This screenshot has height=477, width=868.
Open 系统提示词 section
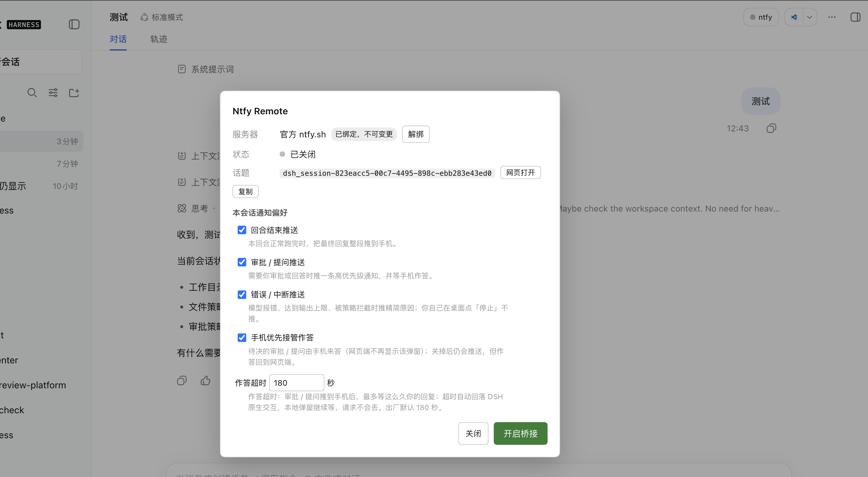pyautogui.click(x=206, y=69)
